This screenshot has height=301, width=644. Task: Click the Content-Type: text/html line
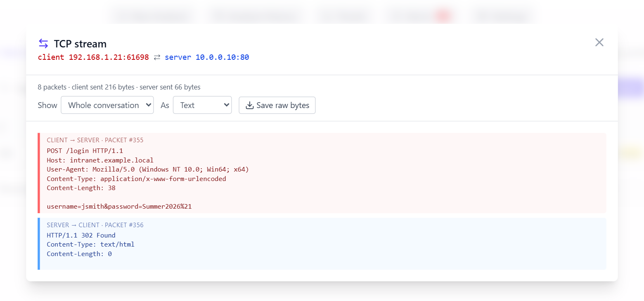point(90,245)
